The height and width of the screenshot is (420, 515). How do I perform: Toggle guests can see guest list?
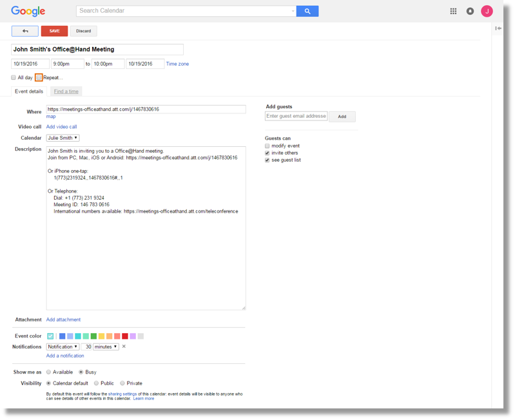point(267,160)
